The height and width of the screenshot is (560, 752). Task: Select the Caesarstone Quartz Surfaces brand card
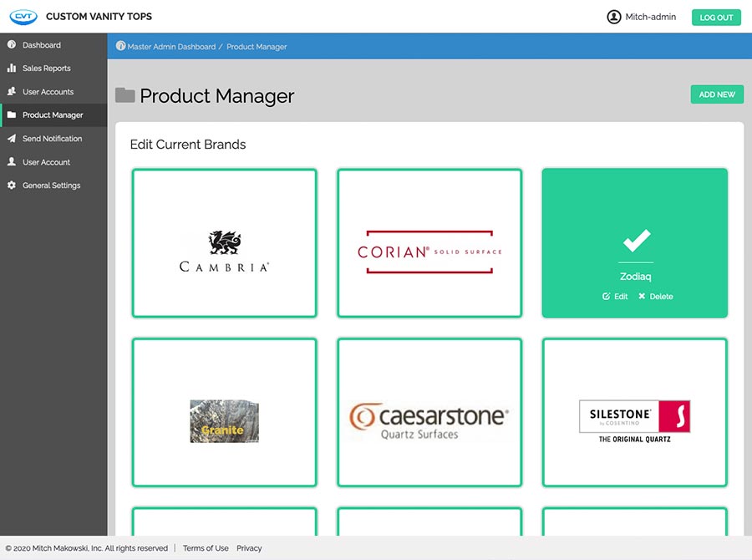tap(429, 413)
